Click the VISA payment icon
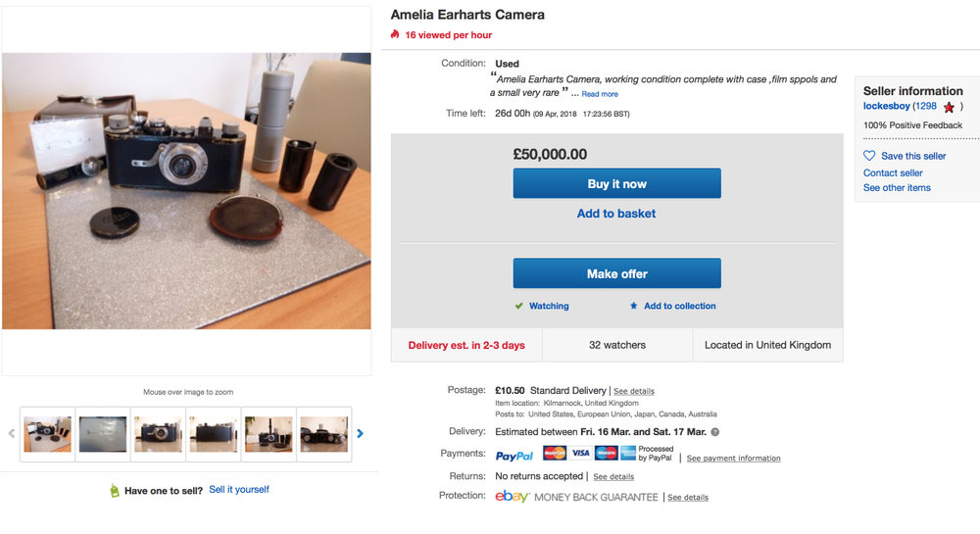This screenshot has height=534, width=980. [580, 454]
